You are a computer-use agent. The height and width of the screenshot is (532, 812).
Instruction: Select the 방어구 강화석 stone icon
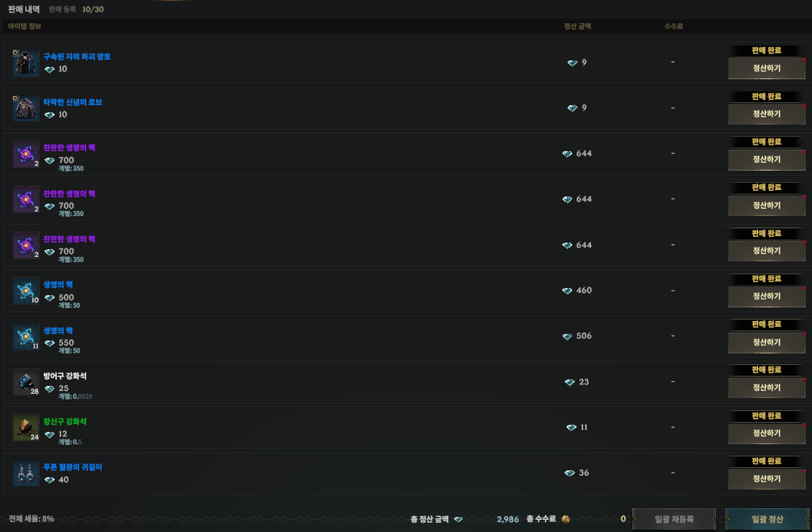(26, 383)
